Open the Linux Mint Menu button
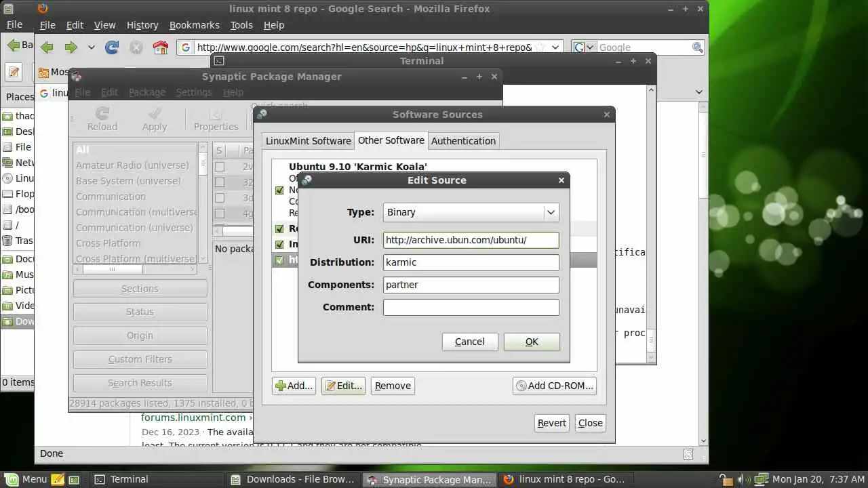This screenshot has width=868, height=488. click(25, 479)
